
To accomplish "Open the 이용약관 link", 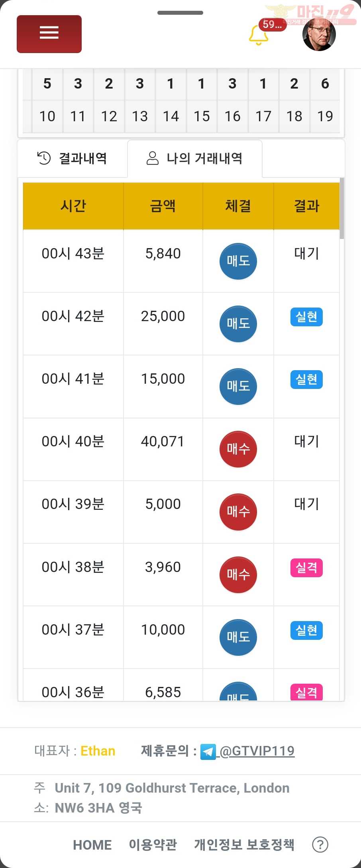I will (153, 844).
